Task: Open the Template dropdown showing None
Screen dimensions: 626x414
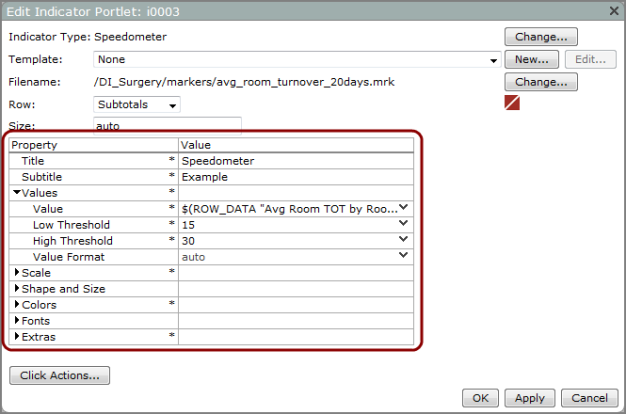Action: [x=297, y=59]
